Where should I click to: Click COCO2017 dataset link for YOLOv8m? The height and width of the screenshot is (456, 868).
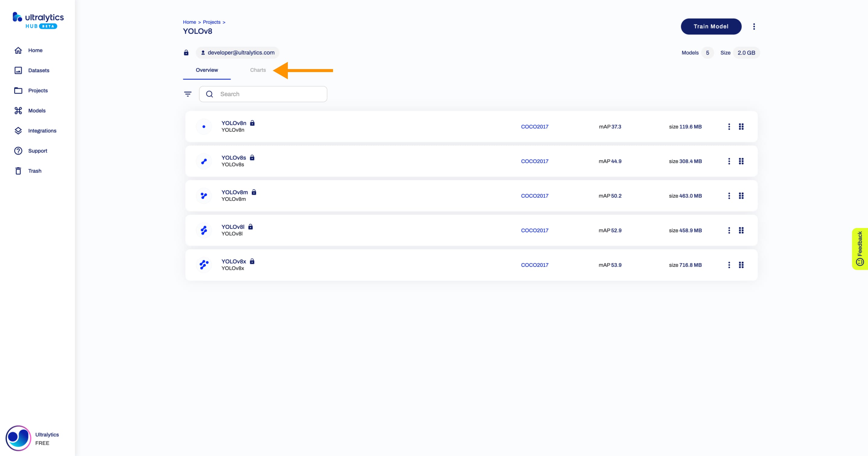(534, 195)
